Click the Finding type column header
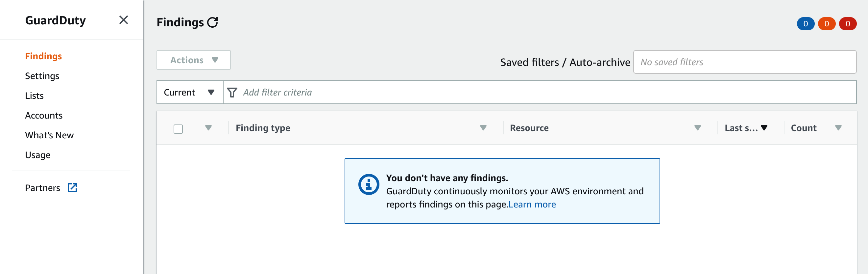This screenshot has height=274, width=868. coord(263,128)
